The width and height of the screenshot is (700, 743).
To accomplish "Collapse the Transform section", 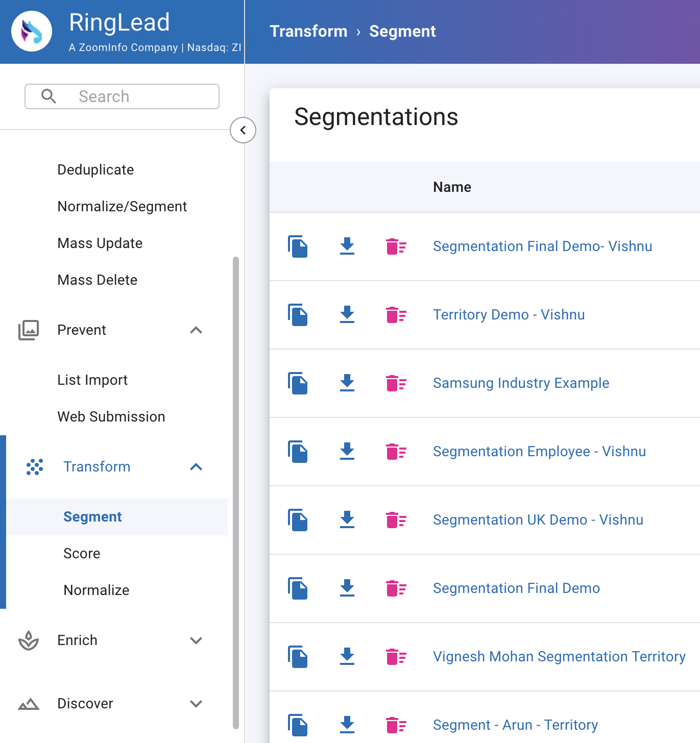I will [x=196, y=467].
